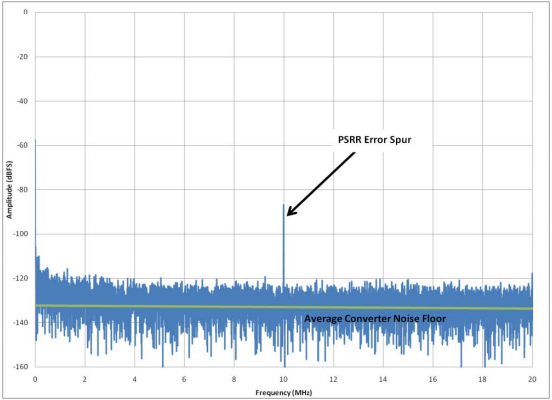
Task: Click the 10 tick on frequency axis
Action: [x=283, y=379]
